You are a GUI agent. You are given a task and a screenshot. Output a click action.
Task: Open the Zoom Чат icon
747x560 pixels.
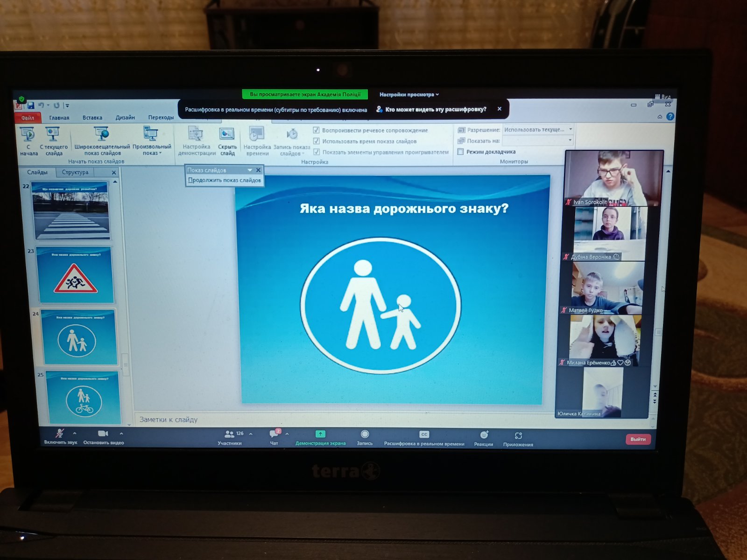275,434
